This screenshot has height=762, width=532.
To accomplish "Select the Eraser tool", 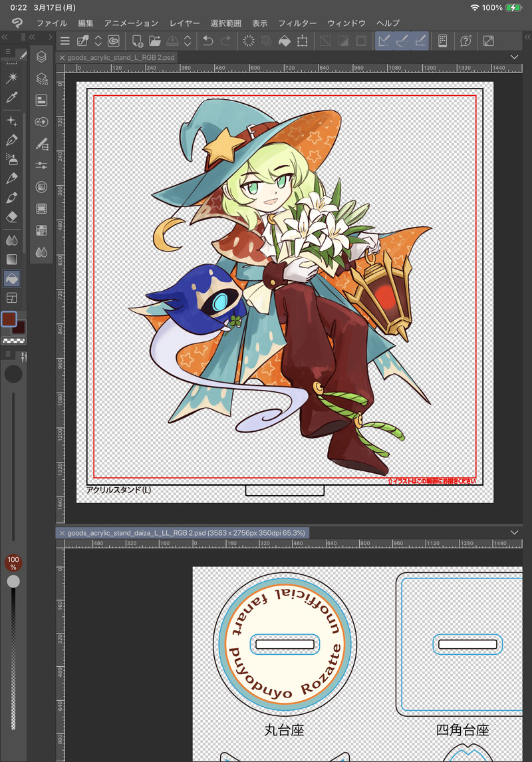I will point(12,217).
